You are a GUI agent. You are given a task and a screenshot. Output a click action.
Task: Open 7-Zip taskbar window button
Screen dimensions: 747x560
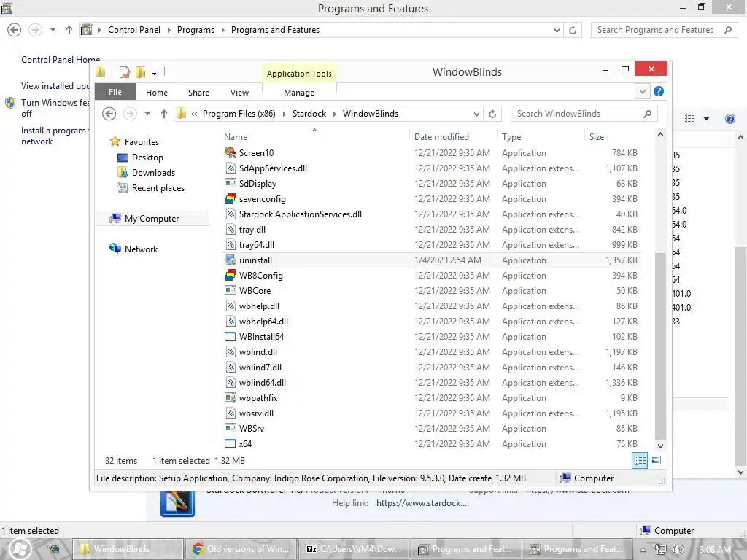[x=355, y=549]
